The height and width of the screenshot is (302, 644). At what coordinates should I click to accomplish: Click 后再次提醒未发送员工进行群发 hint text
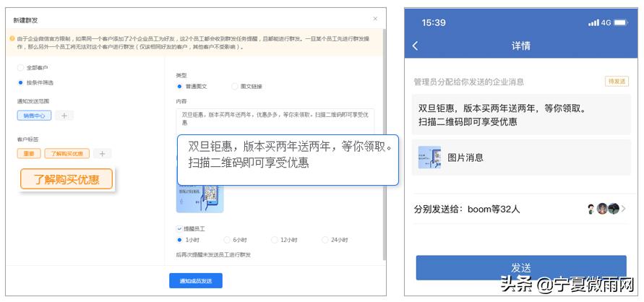tap(213, 255)
